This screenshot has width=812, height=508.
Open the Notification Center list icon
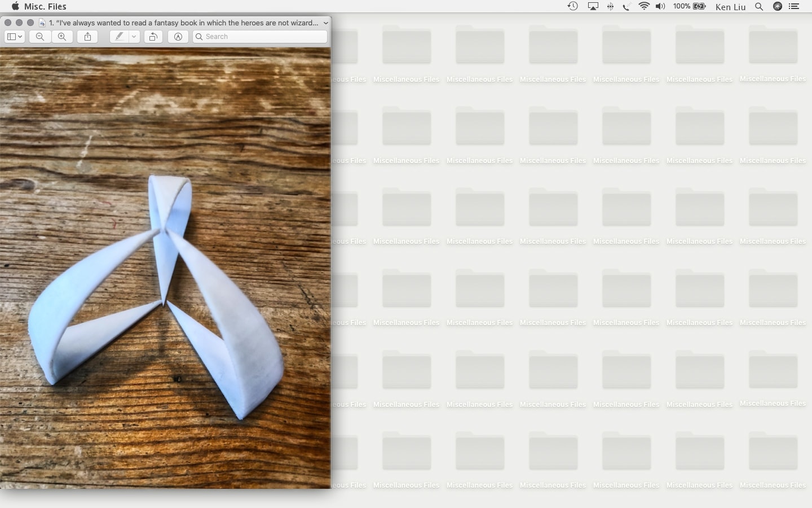794,6
